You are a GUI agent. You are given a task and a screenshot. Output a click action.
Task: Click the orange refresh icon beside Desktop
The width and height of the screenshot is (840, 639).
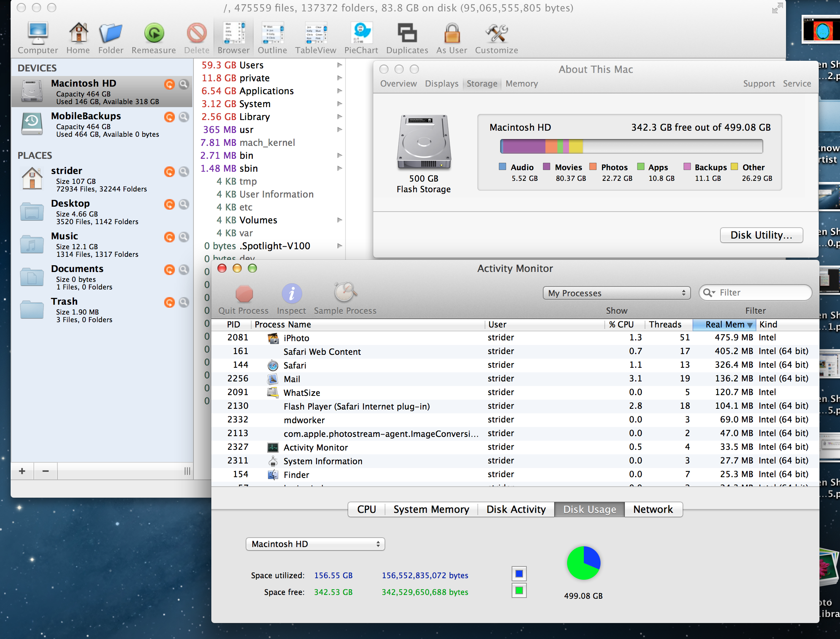(169, 205)
